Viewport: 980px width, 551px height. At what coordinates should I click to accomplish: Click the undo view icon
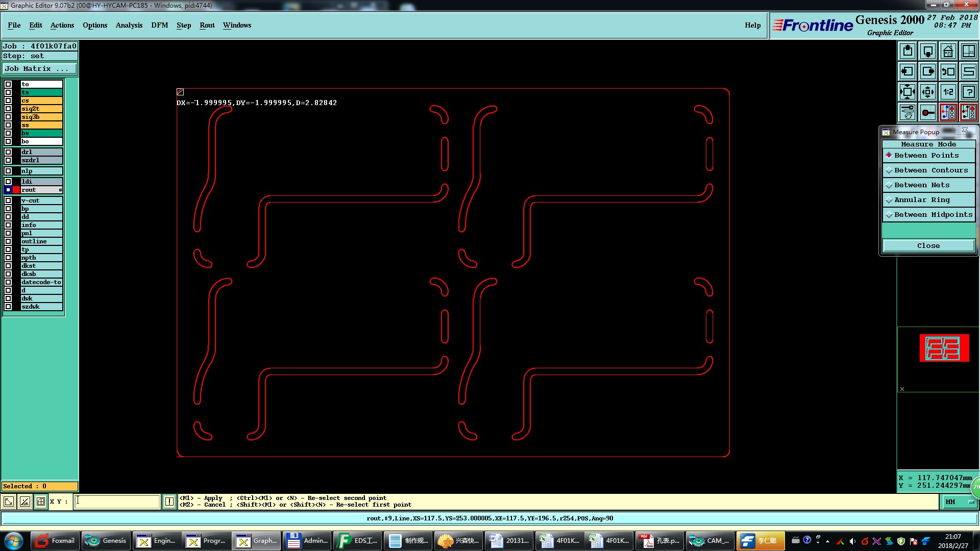[948, 71]
